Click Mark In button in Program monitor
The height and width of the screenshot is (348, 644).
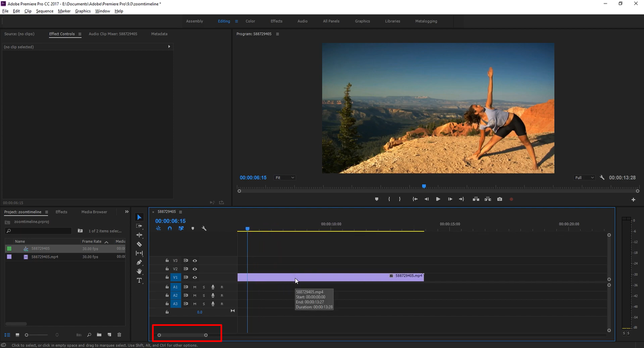[x=389, y=199]
